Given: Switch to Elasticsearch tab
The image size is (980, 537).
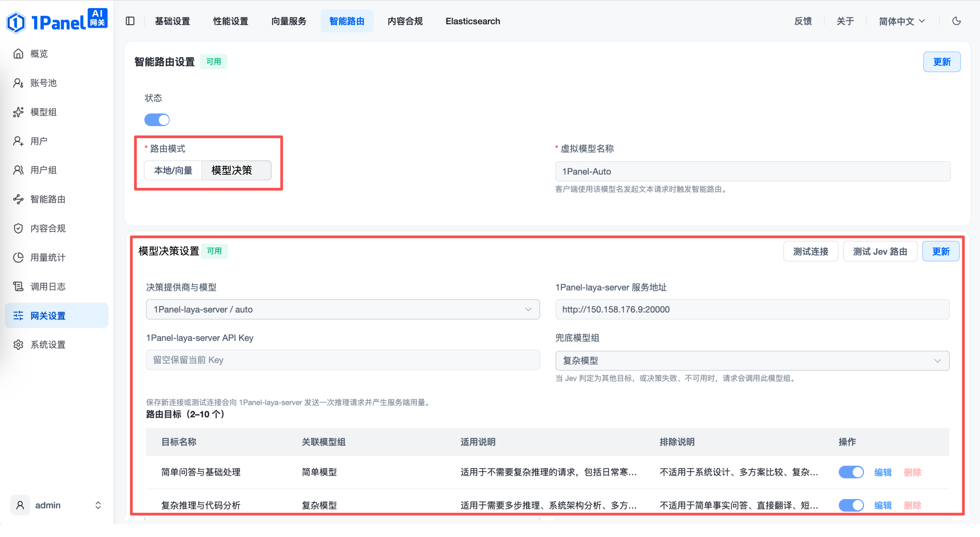Looking at the screenshot, I should click(x=473, y=21).
